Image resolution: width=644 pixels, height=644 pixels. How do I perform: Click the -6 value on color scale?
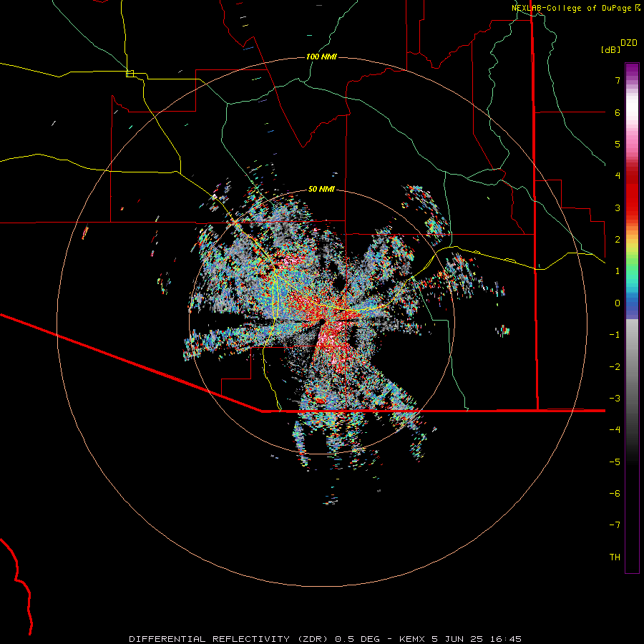pos(615,494)
